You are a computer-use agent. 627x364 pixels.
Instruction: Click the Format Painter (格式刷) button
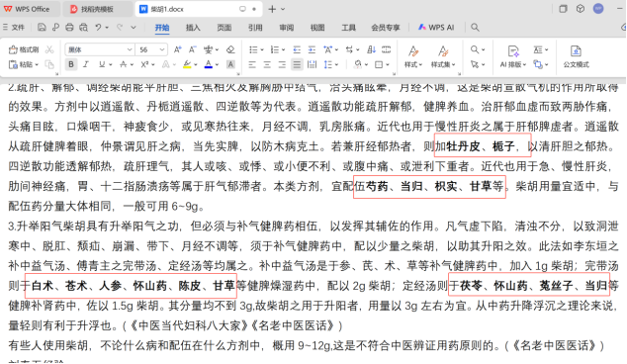coord(24,49)
